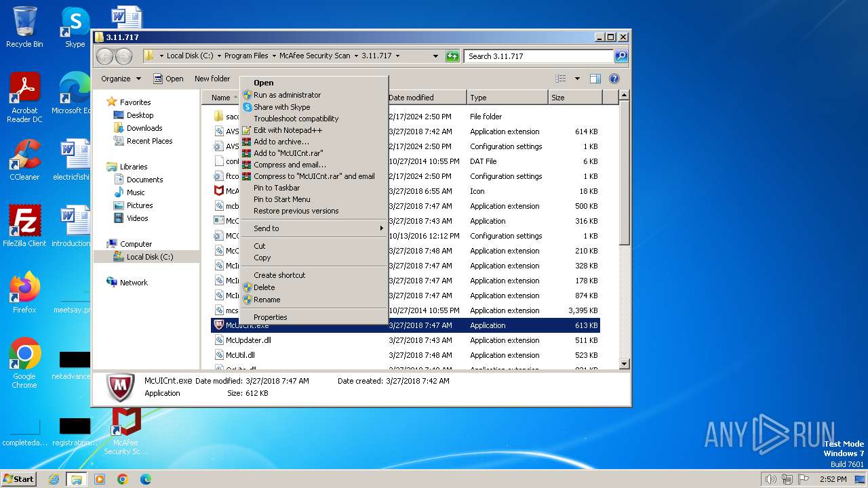Open FileZilla Client desktop shortcut
The height and width of the screenshot is (488, 868).
[24, 226]
